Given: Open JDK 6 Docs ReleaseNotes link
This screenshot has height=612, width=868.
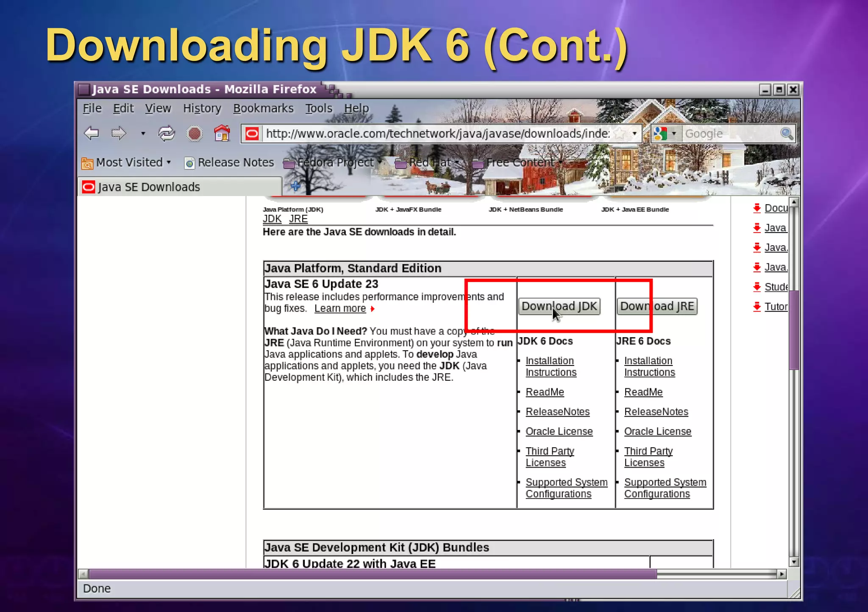Looking at the screenshot, I should pyautogui.click(x=558, y=412).
